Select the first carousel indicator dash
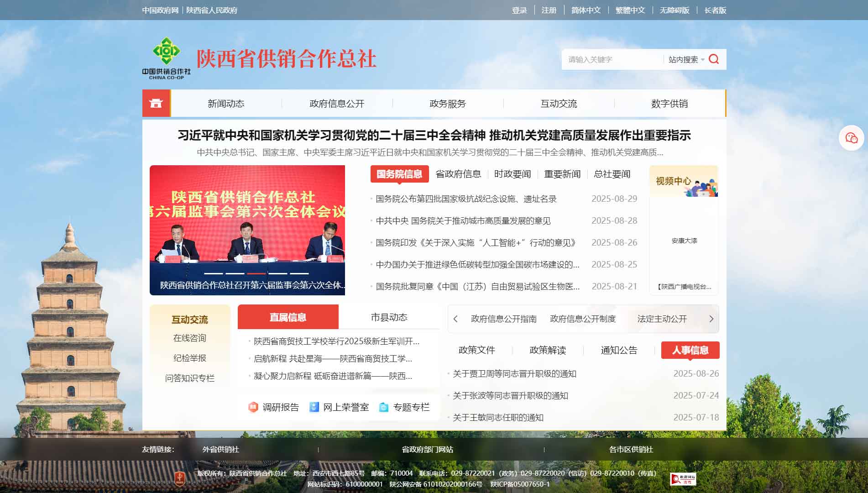Viewport: 868px width, 493px height. [214, 273]
